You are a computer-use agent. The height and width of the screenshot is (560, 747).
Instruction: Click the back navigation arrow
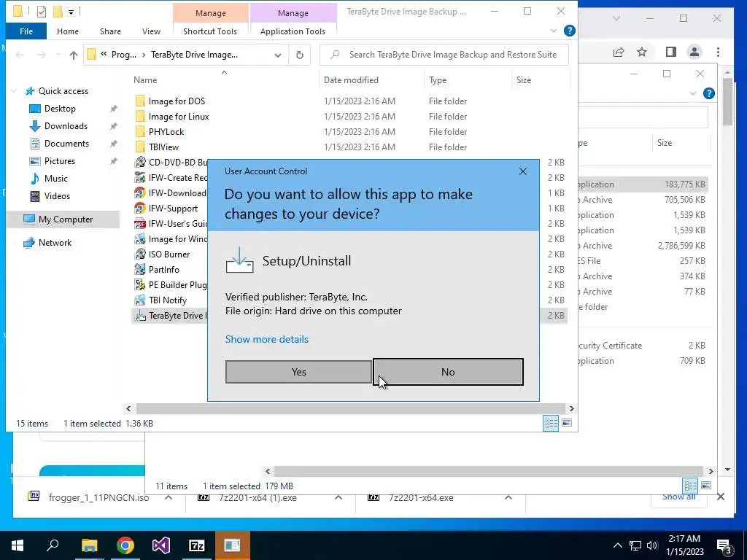click(x=20, y=55)
